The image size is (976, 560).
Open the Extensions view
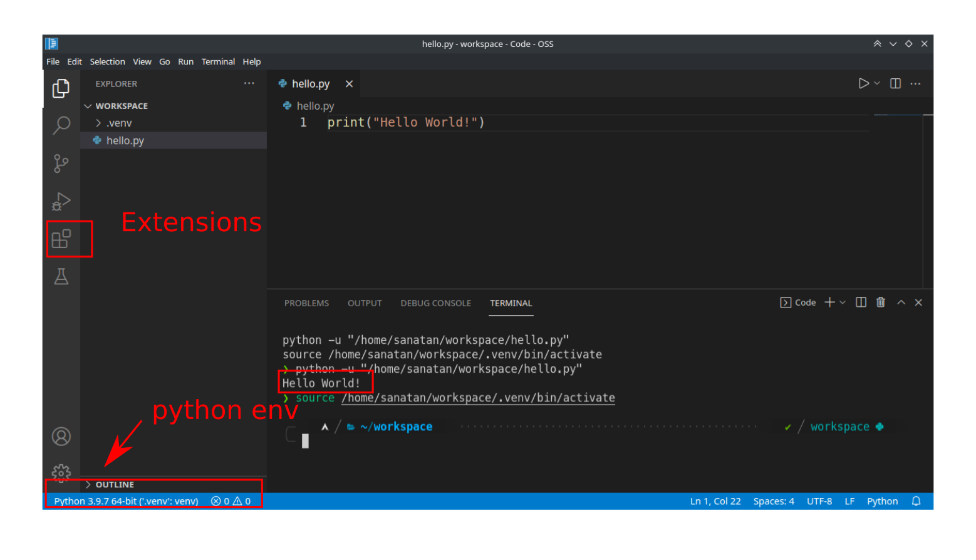coord(61,239)
